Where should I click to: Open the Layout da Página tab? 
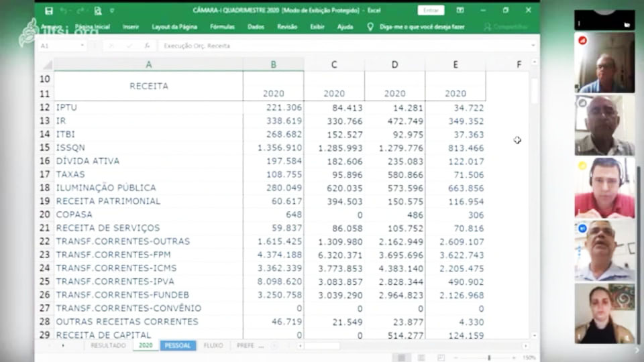tap(174, 27)
